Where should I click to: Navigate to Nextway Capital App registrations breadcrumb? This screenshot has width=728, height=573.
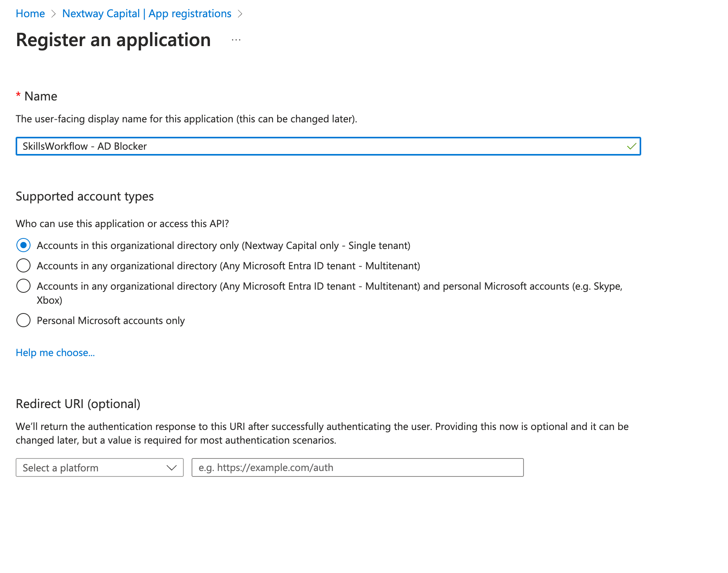[147, 14]
